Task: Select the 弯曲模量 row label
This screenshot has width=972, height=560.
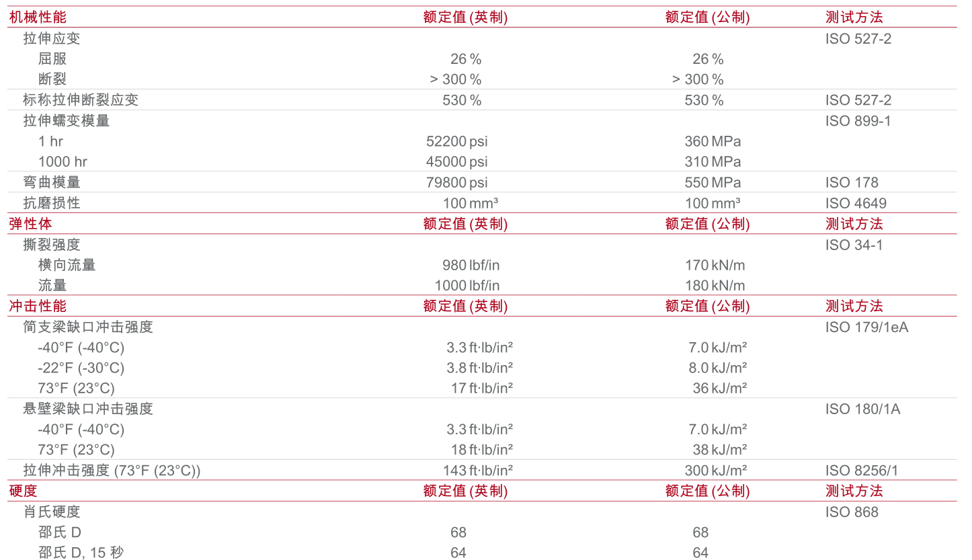Action: click(x=52, y=182)
